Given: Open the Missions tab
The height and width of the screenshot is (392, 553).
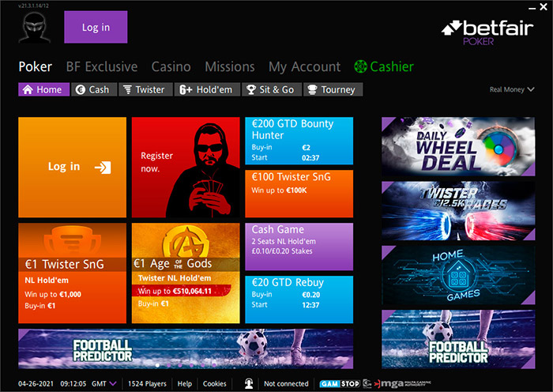Looking at the screenshot, I should point(229,67).
